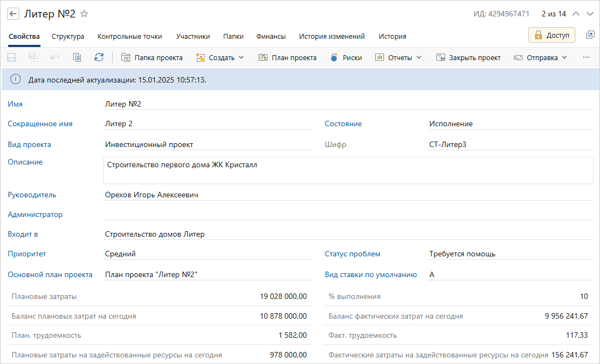Go to История изменений tab
Image resolution: width=600 pixels, height=364 pixels.
[x=331, y=37]
